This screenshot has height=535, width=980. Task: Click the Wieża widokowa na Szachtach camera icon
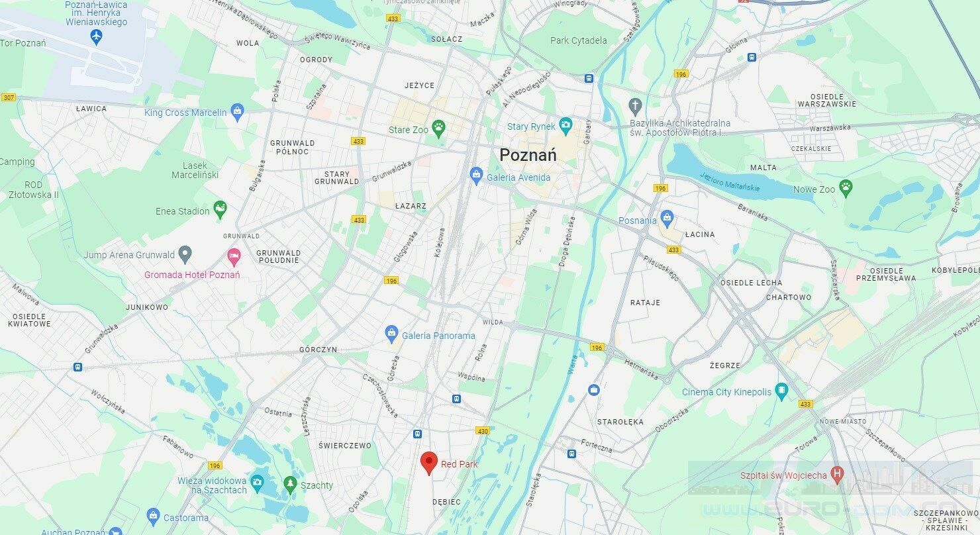click(257, 483)
